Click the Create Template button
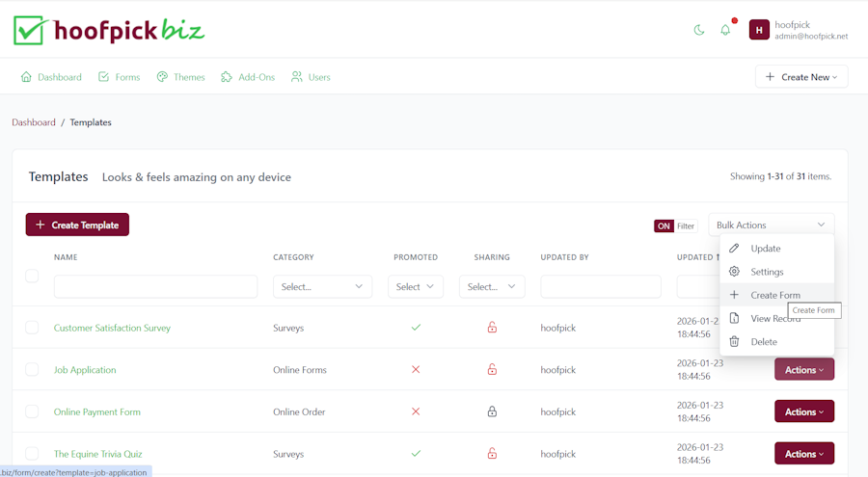 77,225
